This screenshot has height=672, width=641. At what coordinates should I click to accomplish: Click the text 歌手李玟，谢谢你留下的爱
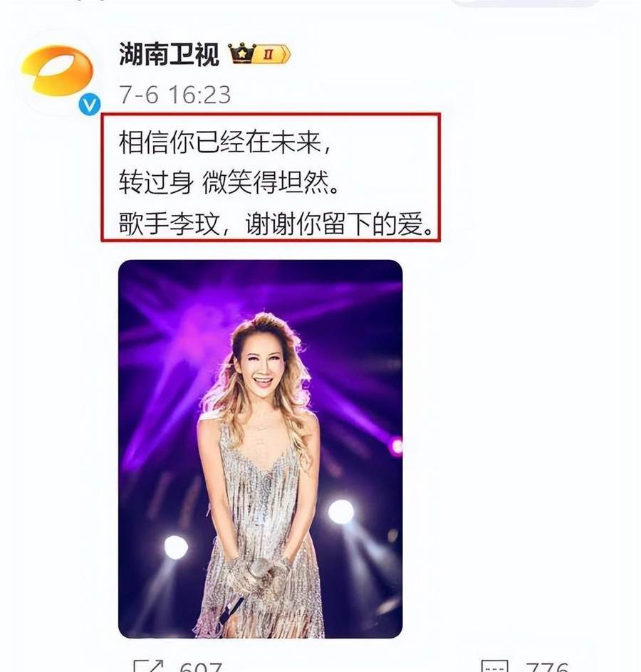(276, 223)
